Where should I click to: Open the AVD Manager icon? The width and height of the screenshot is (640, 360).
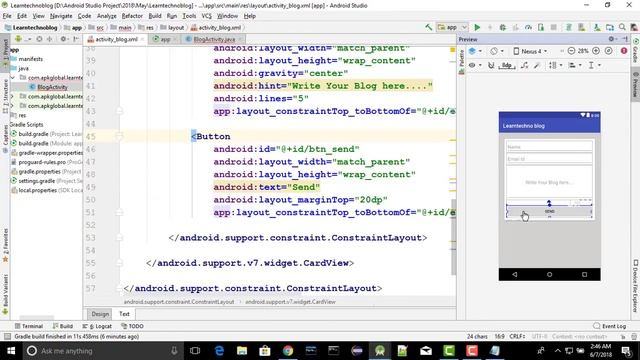tap(581, 27)
